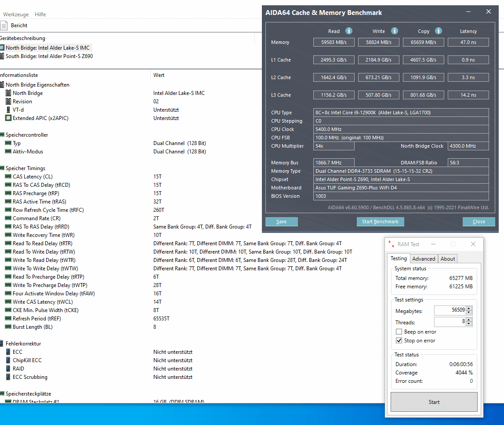
Task: Click the Extended APIC (x2APIC) icon
Action: pyautogui.click(x=8, y=118)
